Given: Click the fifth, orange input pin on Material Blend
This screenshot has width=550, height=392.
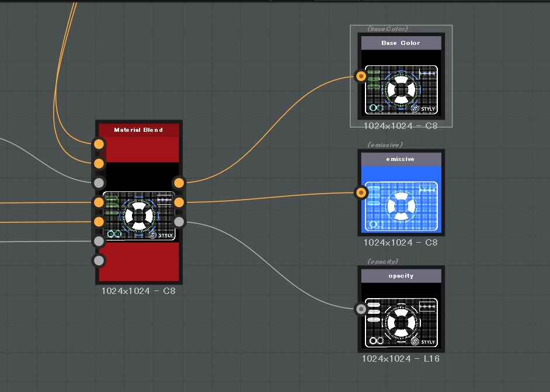Looking at the screenshot, I should pyautogui.click(x=99, y=222).
